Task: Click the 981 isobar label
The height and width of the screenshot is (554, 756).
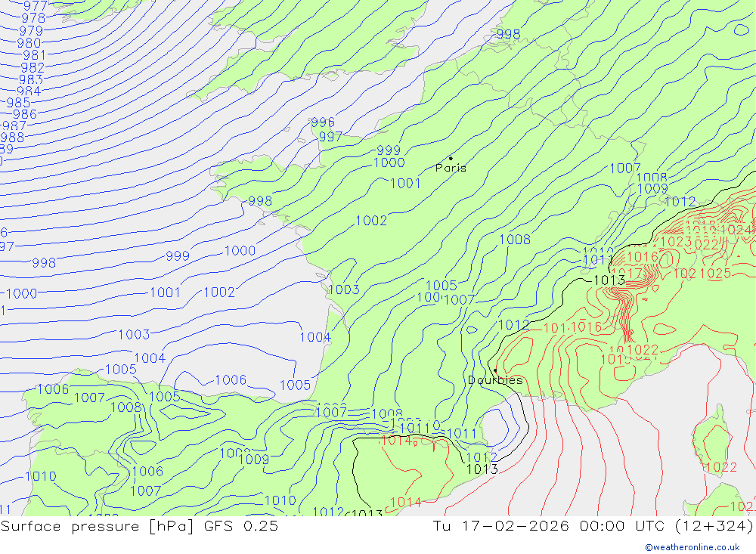Action: click(x=34, y=55)
